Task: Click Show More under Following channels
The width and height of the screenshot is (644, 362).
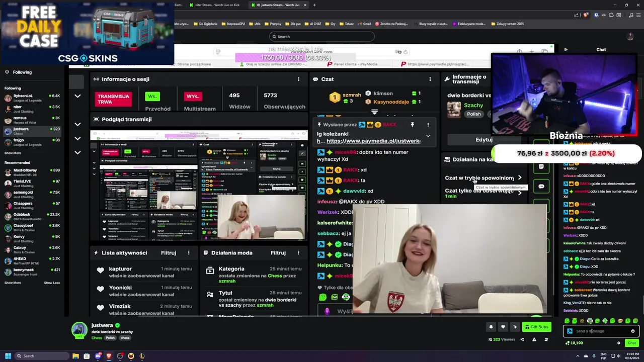Action: coord(13,153)
